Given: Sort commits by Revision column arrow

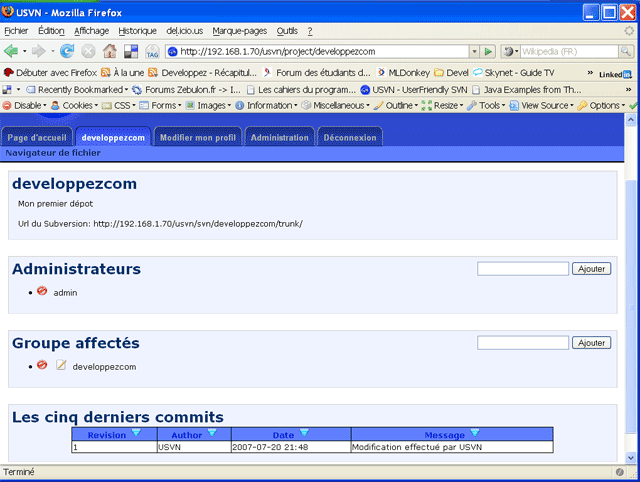Looking at the screenshot, I should pyautogui.click(x=137, y=433).
